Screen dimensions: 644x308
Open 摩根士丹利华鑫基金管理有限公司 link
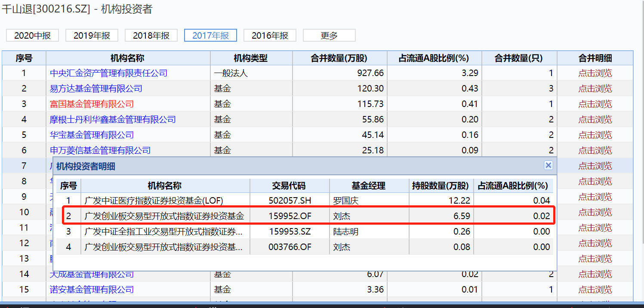click(x=113, y=119)
